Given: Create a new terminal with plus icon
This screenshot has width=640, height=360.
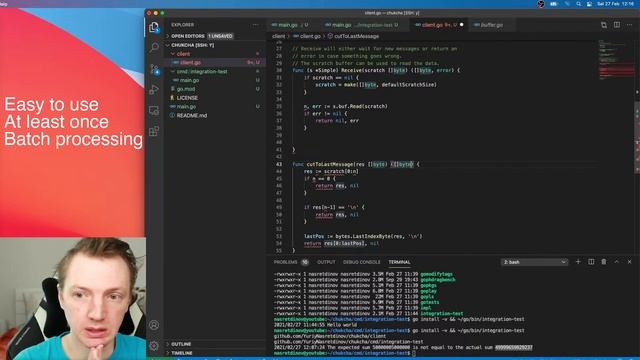Looking at the screenshot, I should 578,262.
